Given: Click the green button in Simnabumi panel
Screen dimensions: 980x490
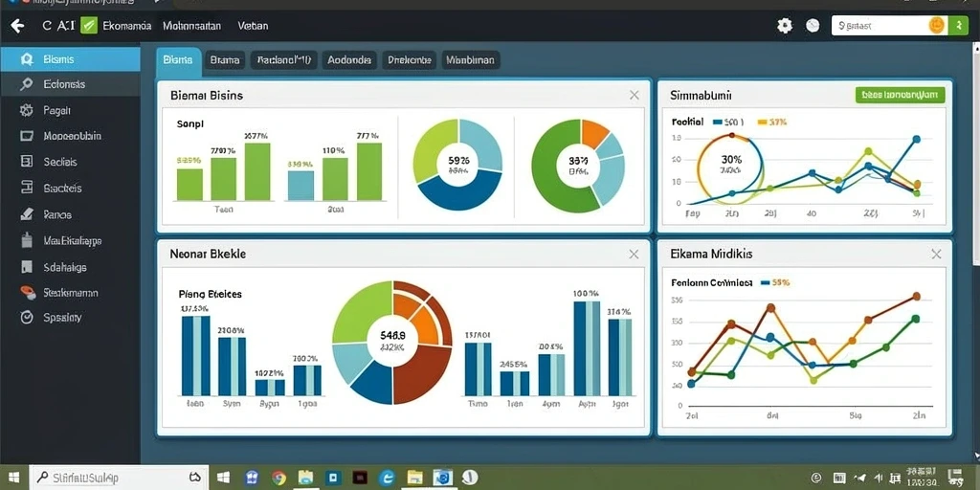Looking at the screenshot, I should pos(900,95).
